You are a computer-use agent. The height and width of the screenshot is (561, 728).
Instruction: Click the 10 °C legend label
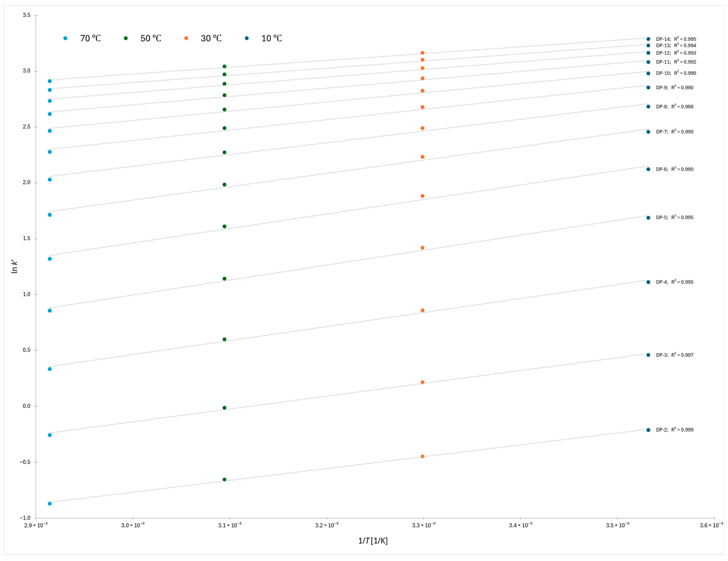[x=271, y=38]
